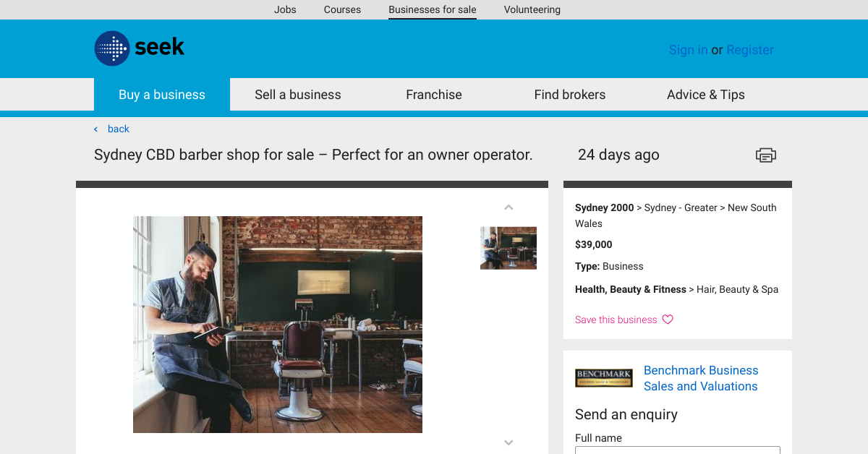The image size is (868, 454).
Task: Click the seek logo
Action: pos(139,48)
